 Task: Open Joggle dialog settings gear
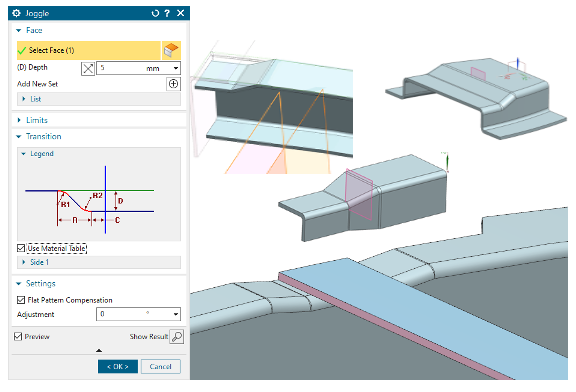16,13
